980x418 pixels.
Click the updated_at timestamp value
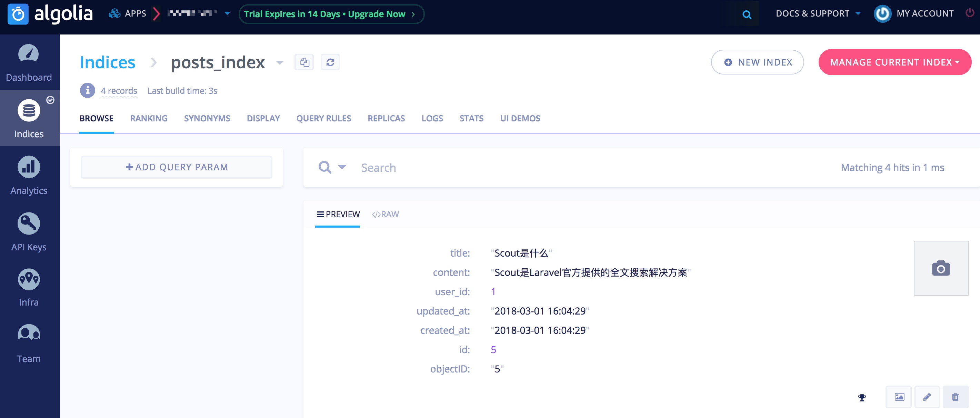tap(540, 311)
